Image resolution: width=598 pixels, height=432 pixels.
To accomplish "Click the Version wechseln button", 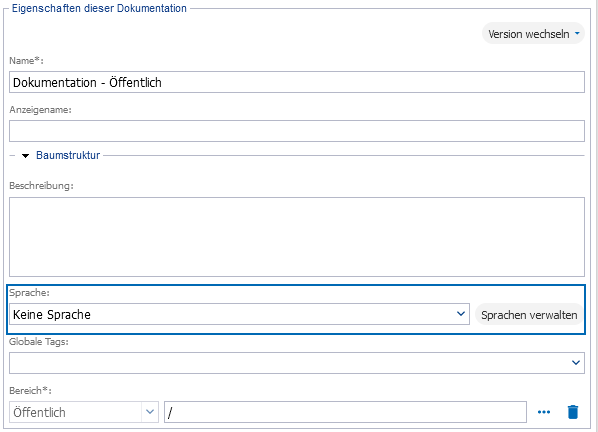I will click(x=533, y=34).
